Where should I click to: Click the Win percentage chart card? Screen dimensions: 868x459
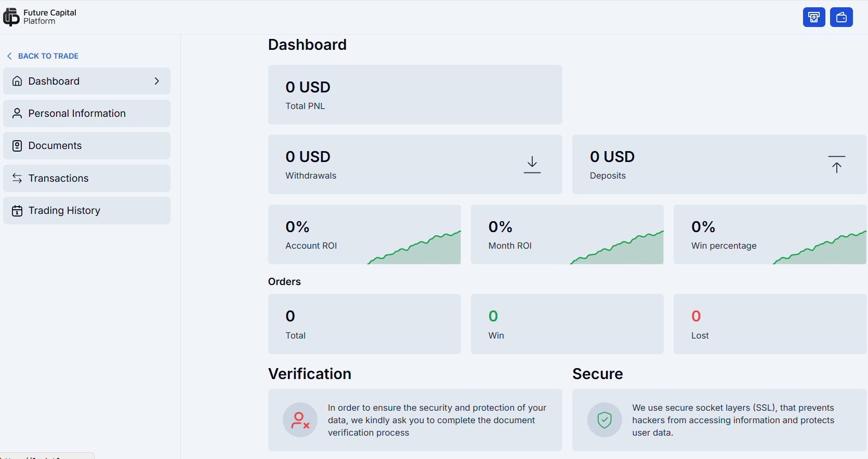coord(770,234)
